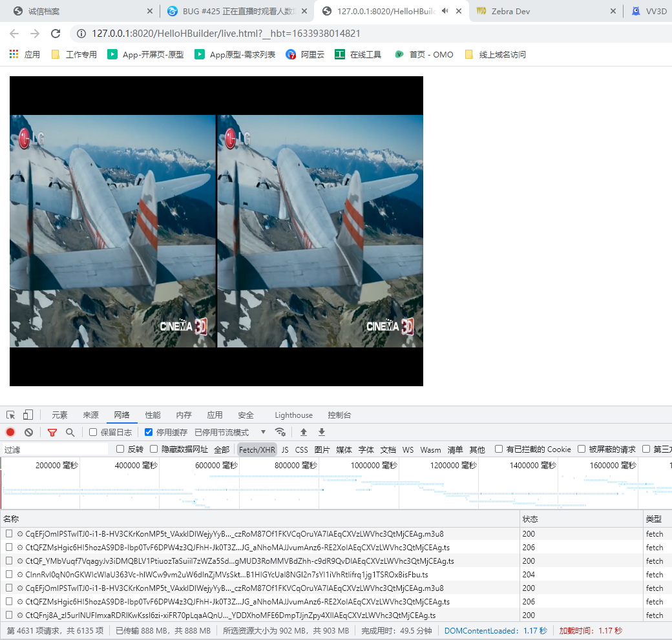Select checkbox for CtQFnj8A_zl5urlNUF request row
This screenshot has width=672, height=640.
tap(9, 615)
